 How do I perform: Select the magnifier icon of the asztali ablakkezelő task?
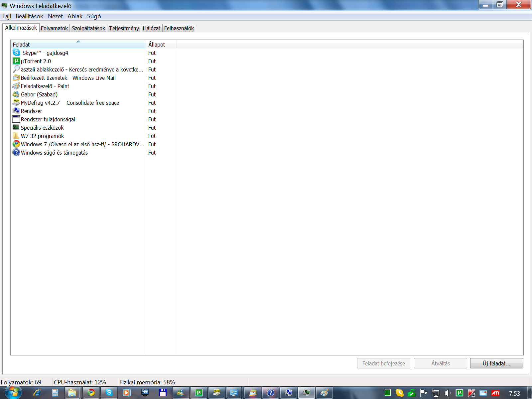click(x=16, y=69)
